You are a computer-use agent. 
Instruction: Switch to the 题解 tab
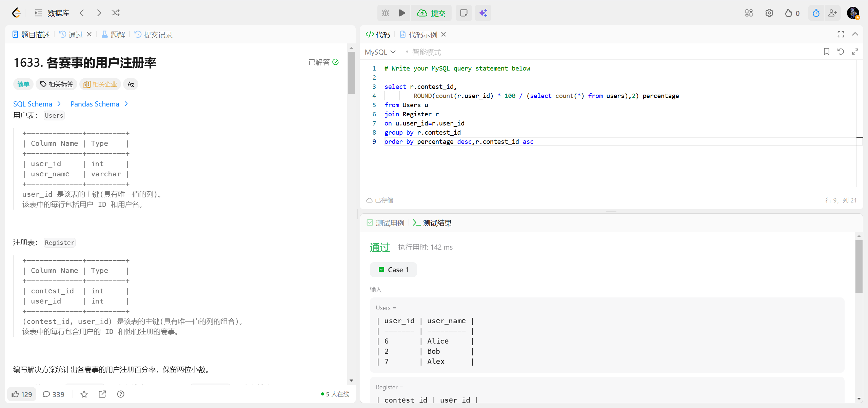(x=114, y=35)
